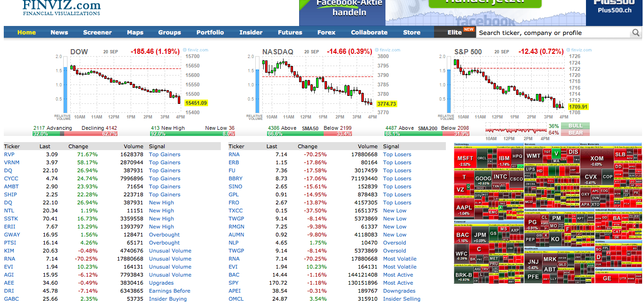Open the RVP ticker link
Viewport: 644px width, 304px height.
(x=9, y=154)
